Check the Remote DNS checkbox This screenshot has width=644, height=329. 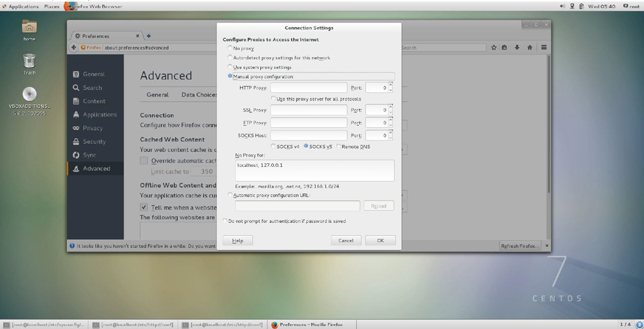pos(339,147)
